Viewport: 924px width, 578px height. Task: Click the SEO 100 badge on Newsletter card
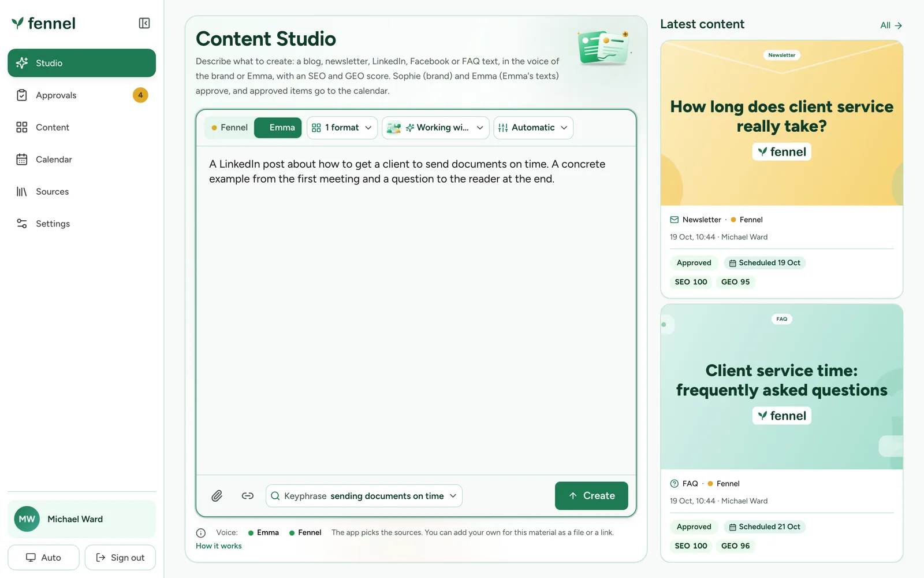[x=691, y=282]
